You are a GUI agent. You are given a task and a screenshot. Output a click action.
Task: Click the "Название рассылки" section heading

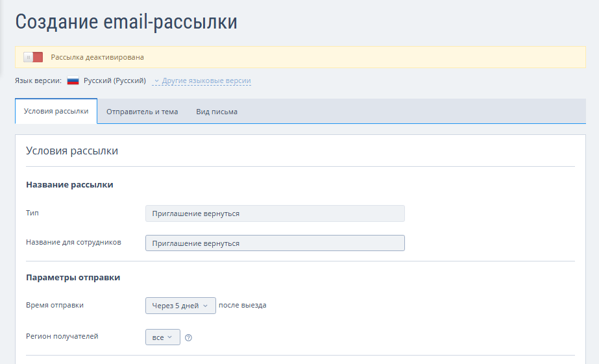[x=69, y=185]
